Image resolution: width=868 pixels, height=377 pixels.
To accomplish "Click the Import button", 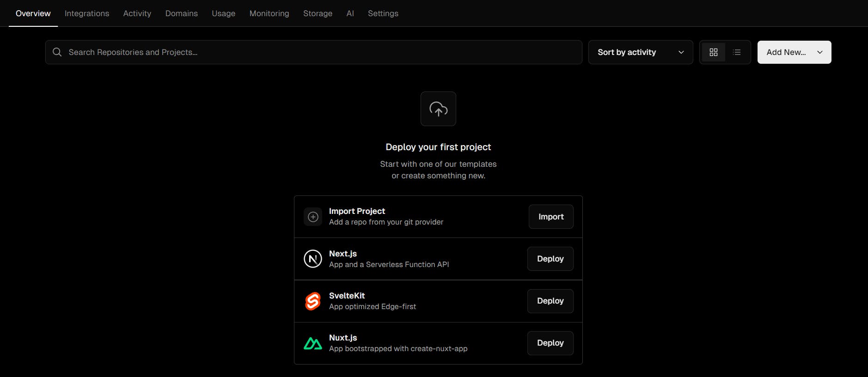I will (551, 217).
